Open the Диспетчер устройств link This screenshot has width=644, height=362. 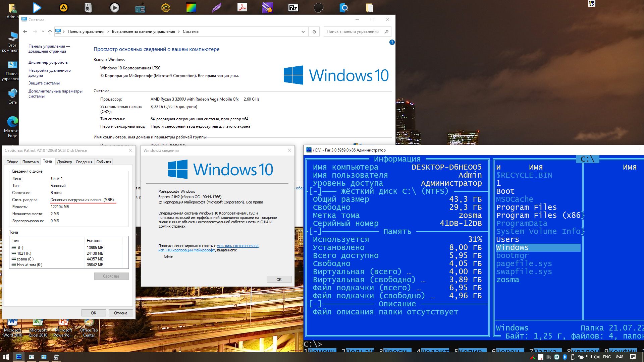click(48, 62)
